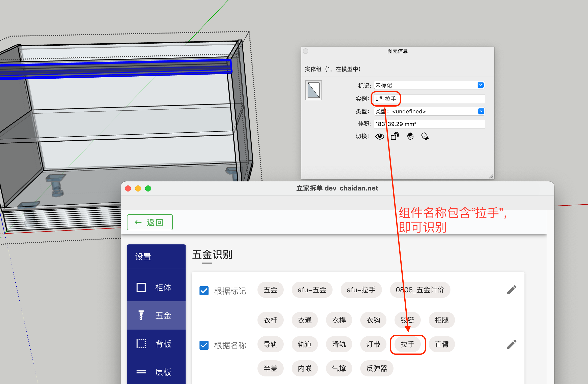The image size is (588, 384).
Task: Click the 直臂 name chip
Action: pos(442,344)
